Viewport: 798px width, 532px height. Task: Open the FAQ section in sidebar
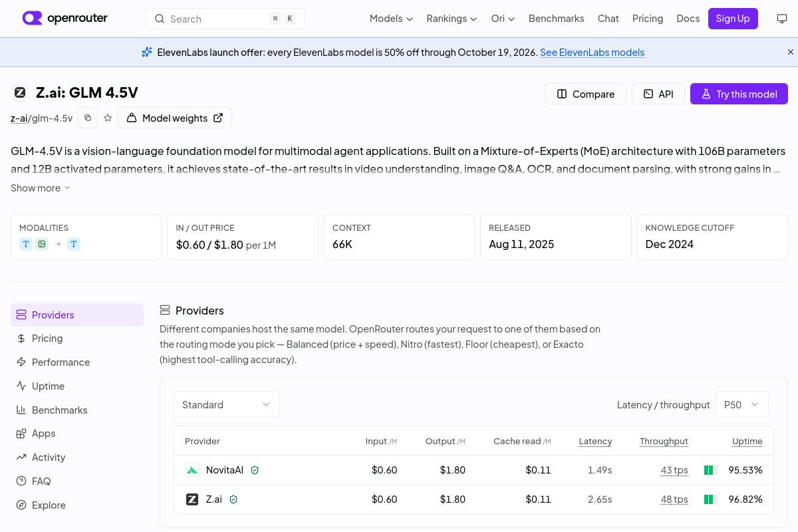pyautogui.click(x=77, y=481)
